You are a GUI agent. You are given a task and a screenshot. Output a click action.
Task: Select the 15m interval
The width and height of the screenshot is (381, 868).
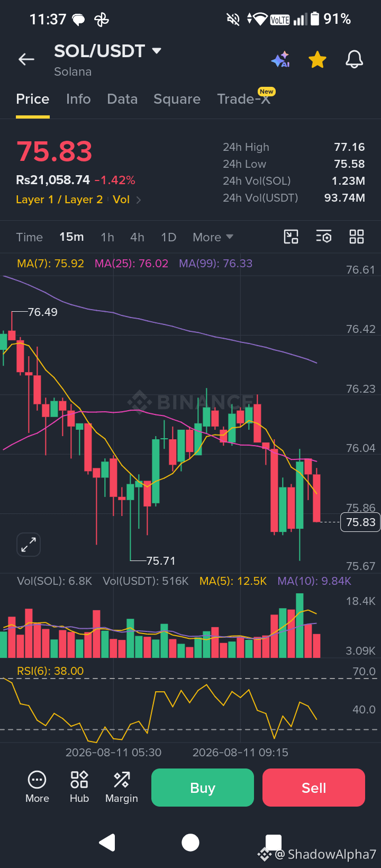(71, 237)
